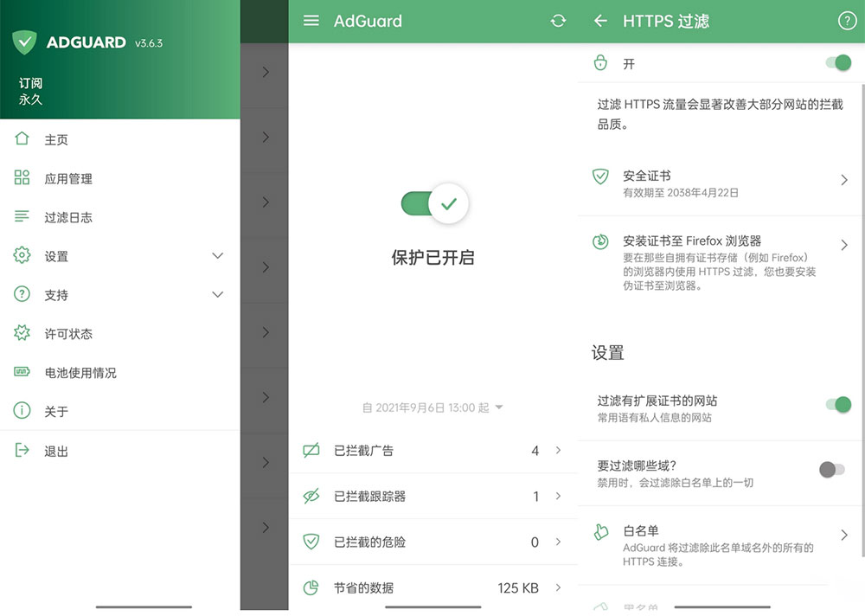Disable 过滤有扩展证书的网站 toggle
Screen dimensions: 865x616
click(x=836, y=404)
